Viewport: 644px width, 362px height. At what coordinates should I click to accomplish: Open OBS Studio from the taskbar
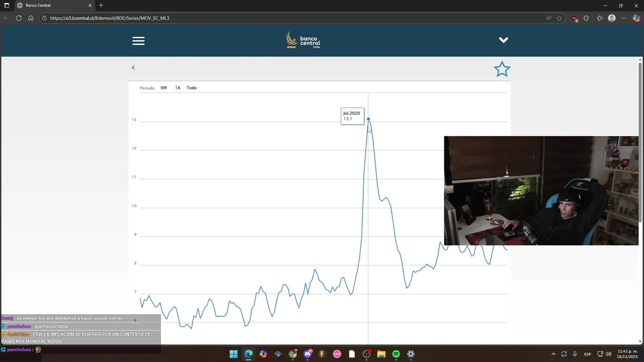tap(366, 354)
